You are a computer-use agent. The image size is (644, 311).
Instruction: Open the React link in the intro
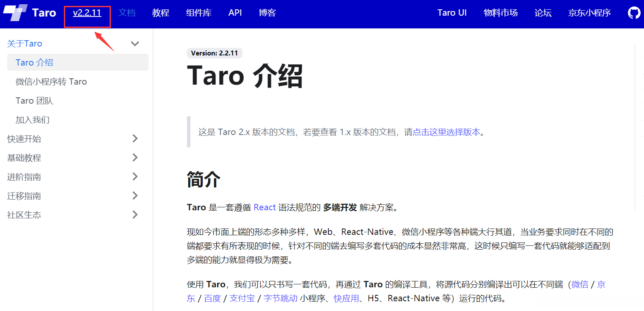[x=264, y=207]
